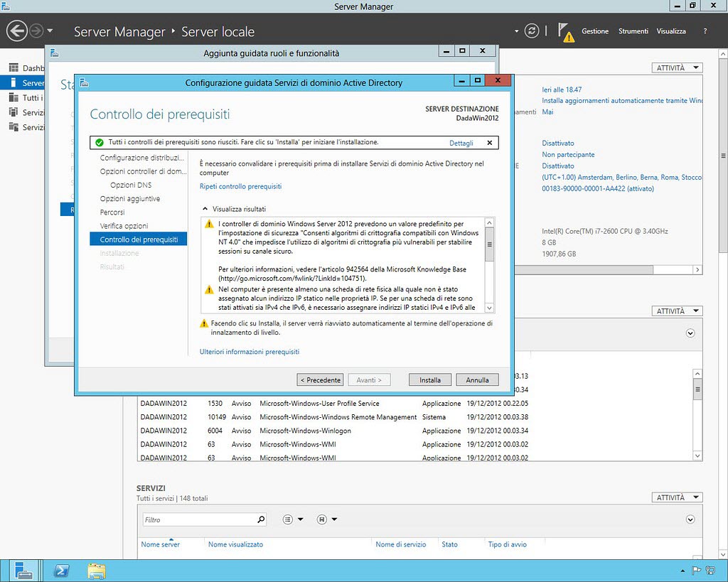Screen dimensions: 728x582
Task: Select 'Opzioni controller di dom...' wizard step
Action: (143, 171)
